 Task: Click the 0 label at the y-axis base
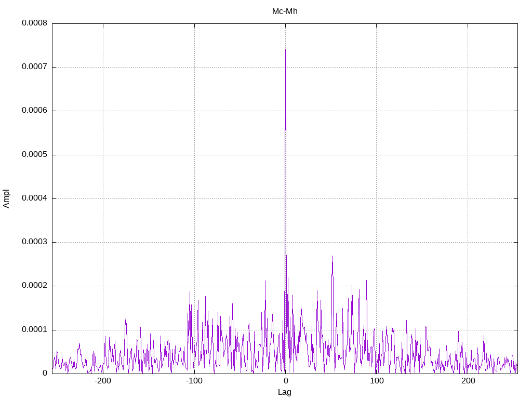point(45,374)
